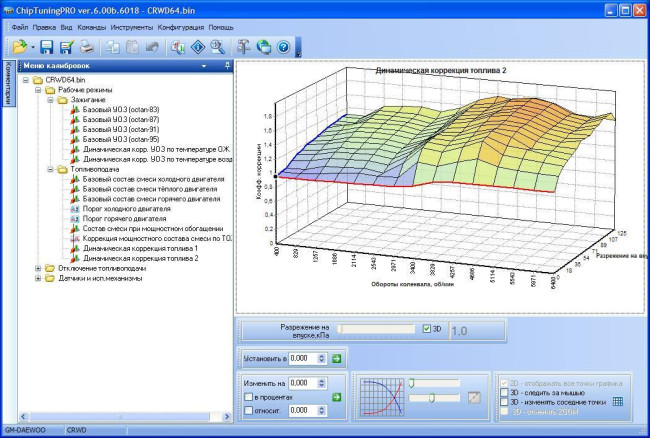Collapse the Зажигание folder
650x438 pixels.
[51, 99]
